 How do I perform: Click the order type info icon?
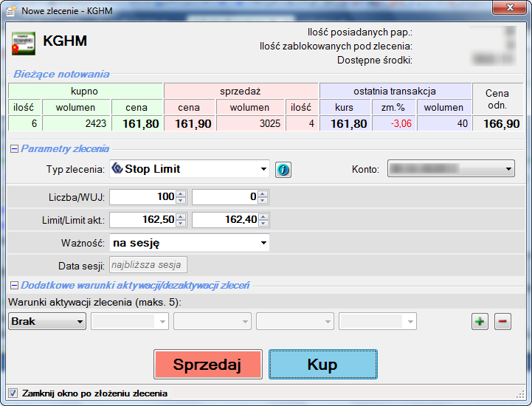283,169
